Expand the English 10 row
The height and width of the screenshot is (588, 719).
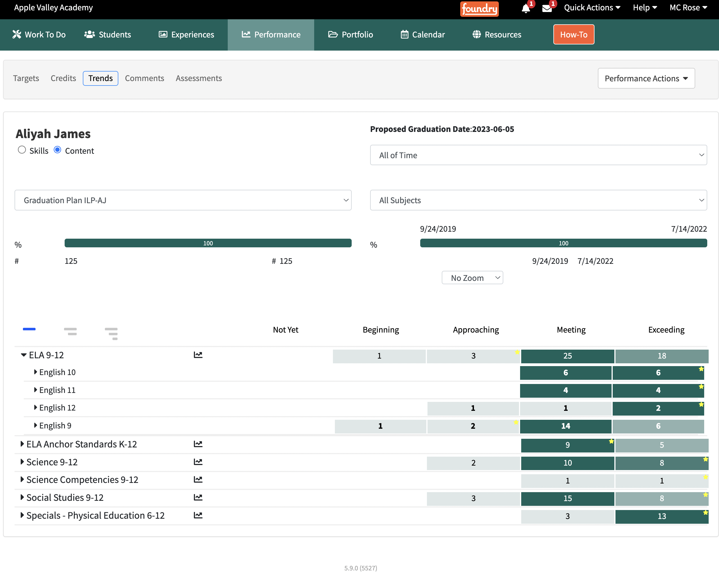click(36, 372)
